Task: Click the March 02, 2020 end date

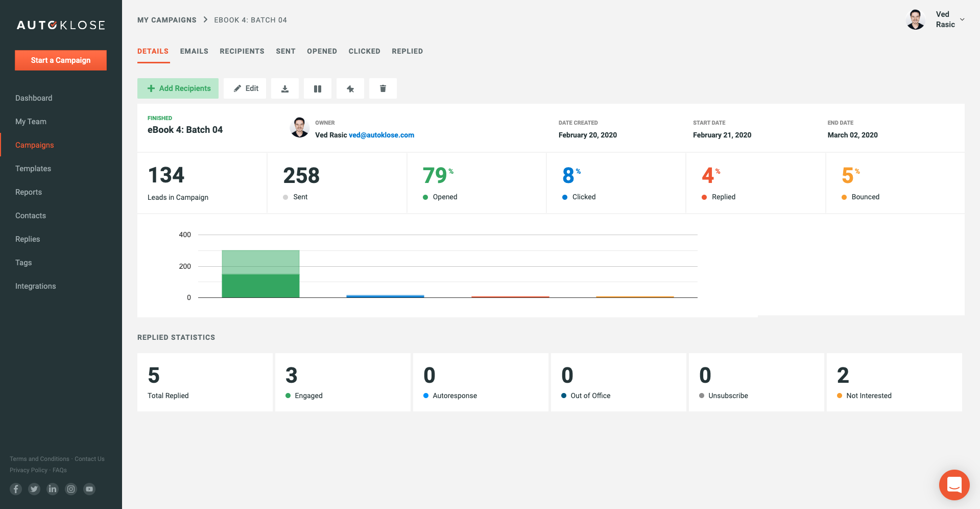Action: (853, 135)
